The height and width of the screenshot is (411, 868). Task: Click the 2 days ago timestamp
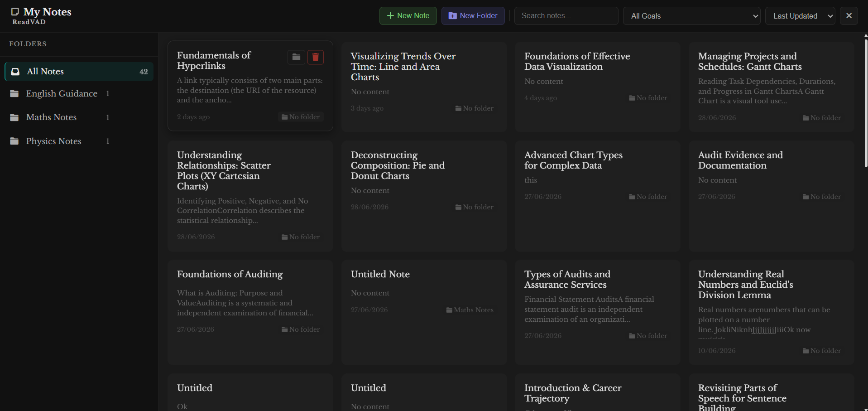pos(193,117)
